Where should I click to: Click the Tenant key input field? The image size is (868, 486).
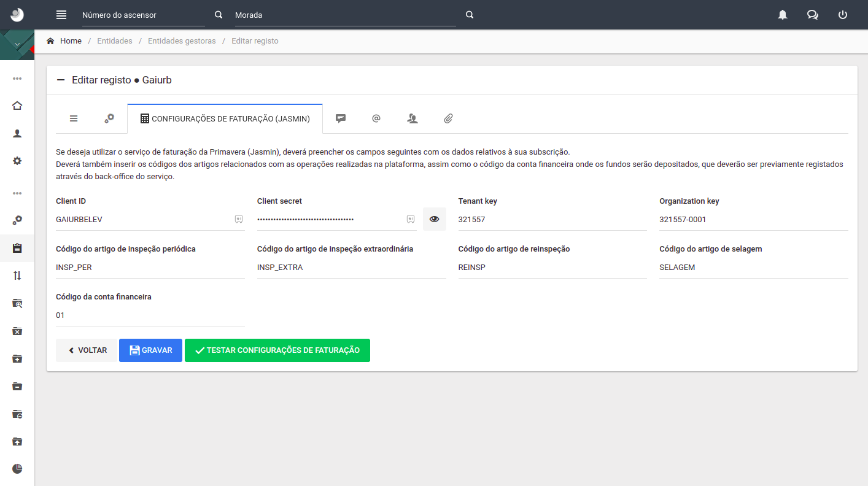click(x=552, y=220)
